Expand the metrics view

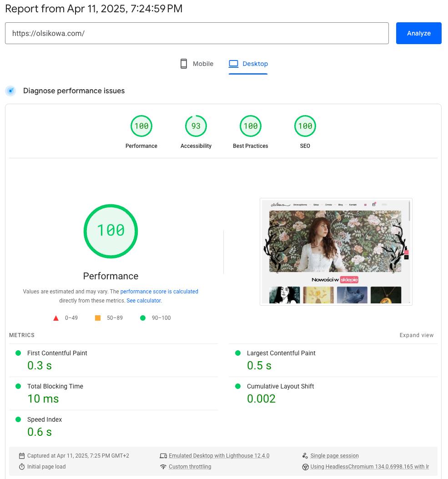pyautogui.click(x=416, y=335)
